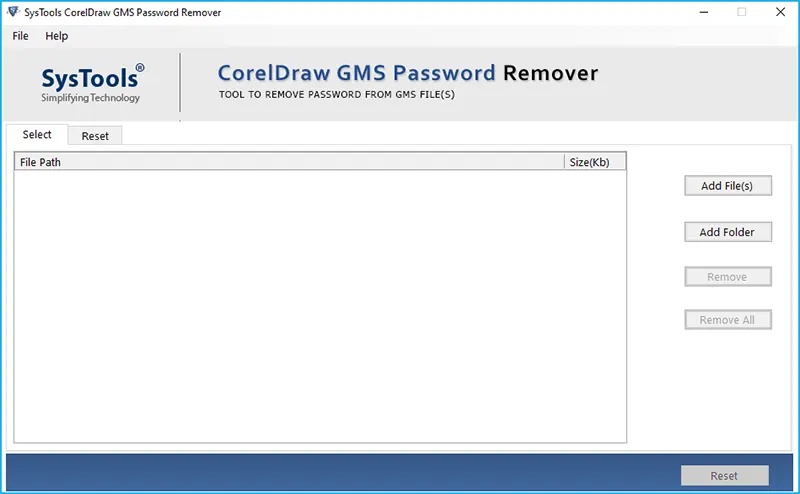Viewport: 800px width, 494px height.
Task: Click the File Path column header
Action: click(x=289, y=162)
